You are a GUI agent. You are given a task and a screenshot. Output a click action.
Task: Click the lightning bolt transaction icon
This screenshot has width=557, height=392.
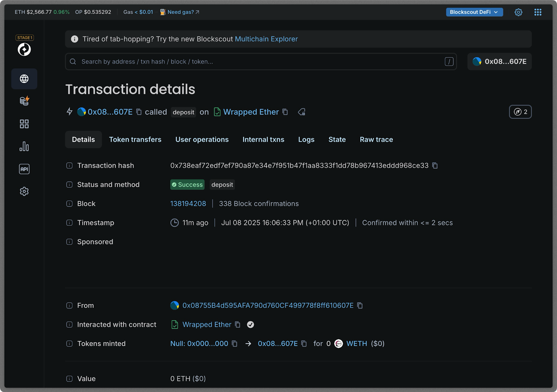[x=70, y=112]
